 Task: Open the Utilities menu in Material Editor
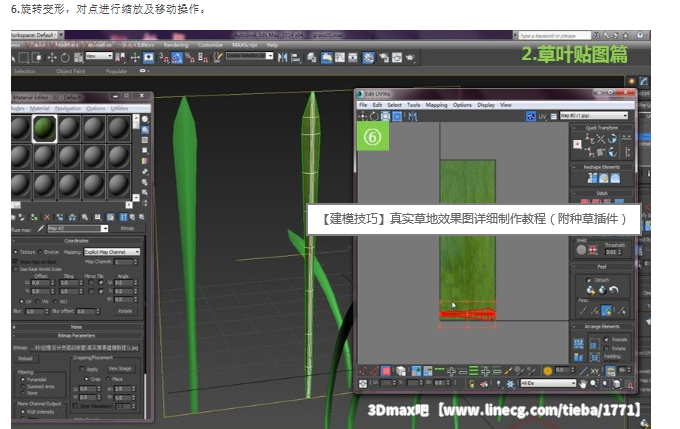tap(120, 107)
